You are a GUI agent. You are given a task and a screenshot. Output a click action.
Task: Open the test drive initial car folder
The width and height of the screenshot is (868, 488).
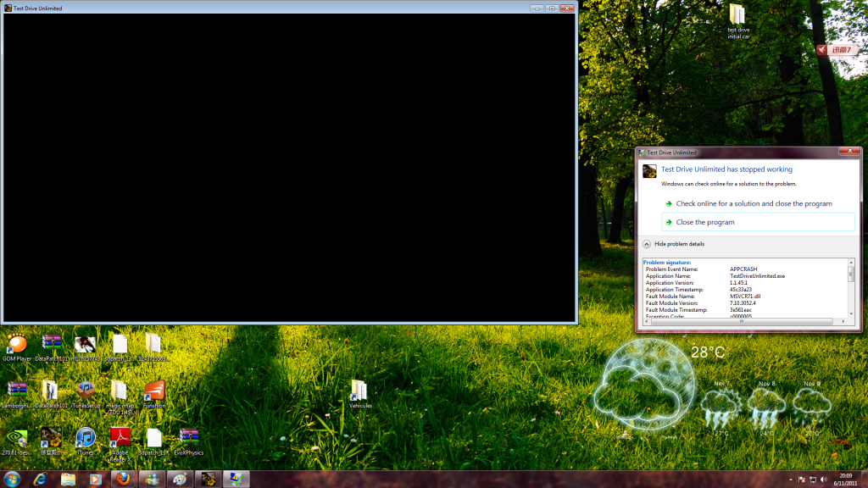coord(737,15)
